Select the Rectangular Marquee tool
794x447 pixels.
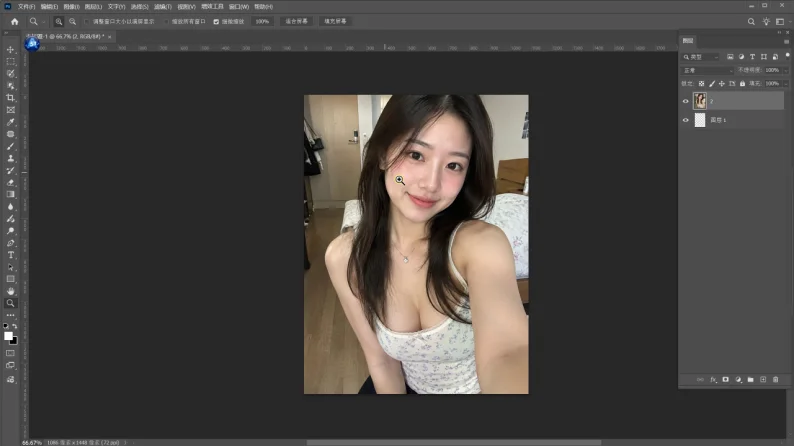pos(11,61)
